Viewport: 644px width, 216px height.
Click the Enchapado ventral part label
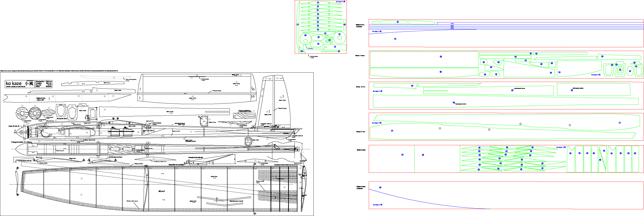click(x=461, y=104)
